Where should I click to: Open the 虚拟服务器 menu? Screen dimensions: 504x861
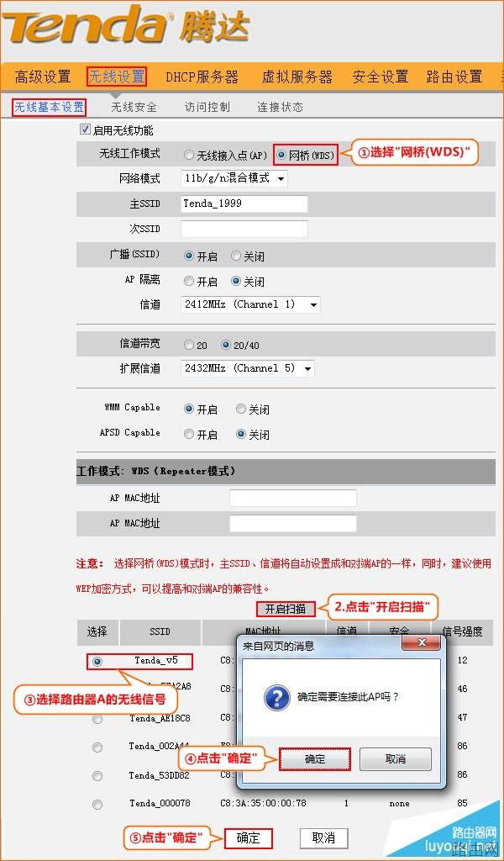[297, 77]
